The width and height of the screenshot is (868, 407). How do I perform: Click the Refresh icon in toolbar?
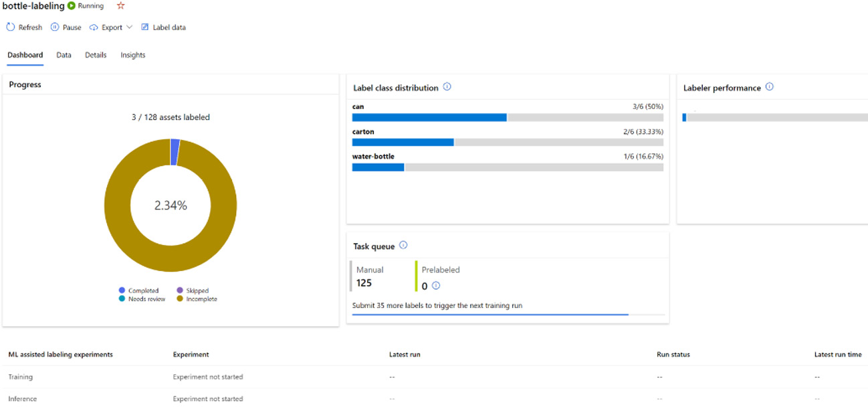11,27
